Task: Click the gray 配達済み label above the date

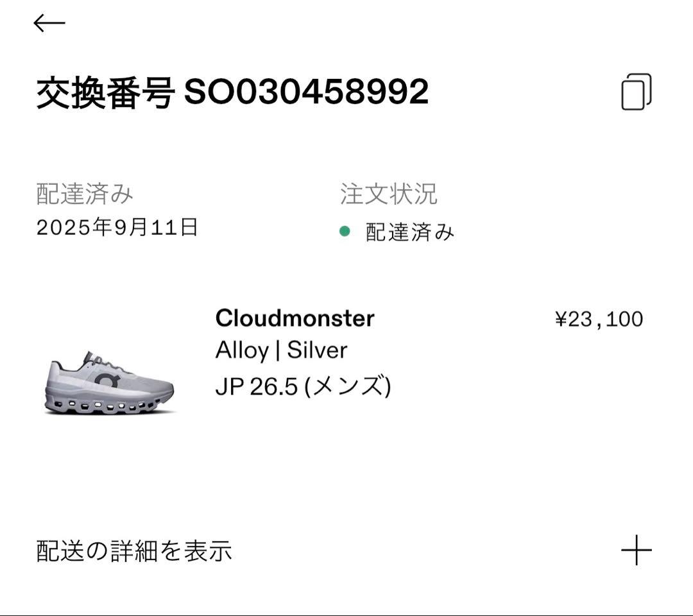Action: click(85, 194)
